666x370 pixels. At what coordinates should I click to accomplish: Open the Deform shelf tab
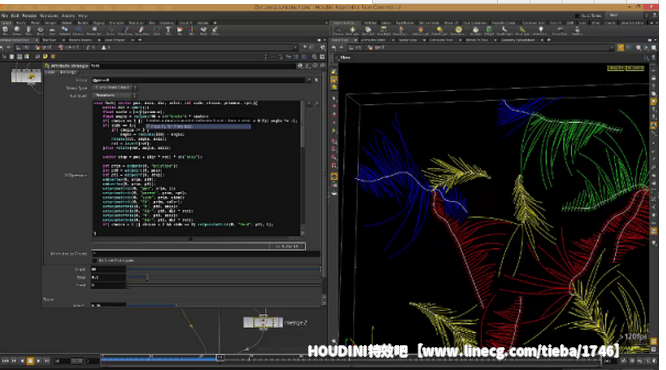[66, 23]
